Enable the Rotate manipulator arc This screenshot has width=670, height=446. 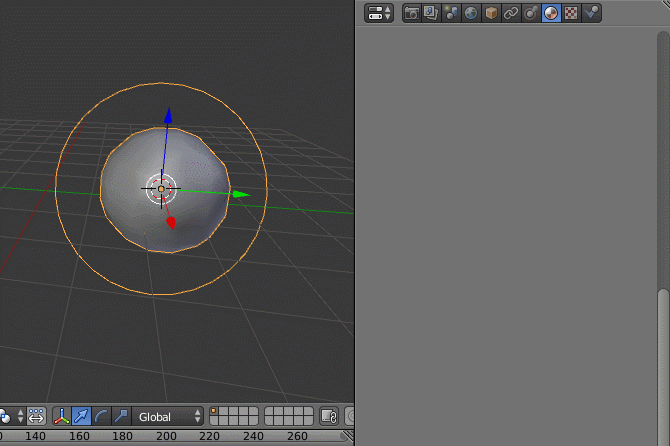pyautogui.click(x=101, y=416)
